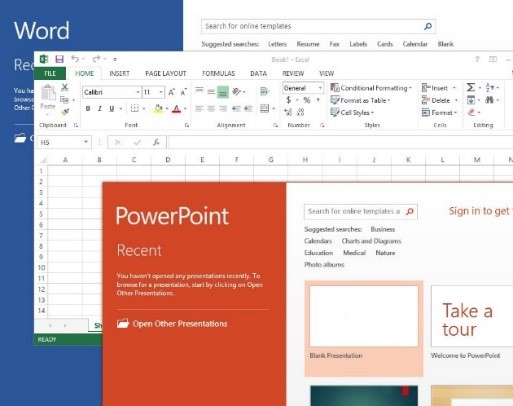Viewport: 513px width, 406px height.
Task: Toggle Underline formatting in Excel
Action: pos(112,109)
